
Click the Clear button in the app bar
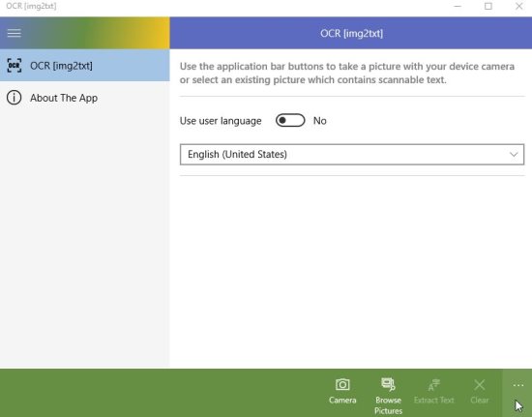tap(480, 391)
